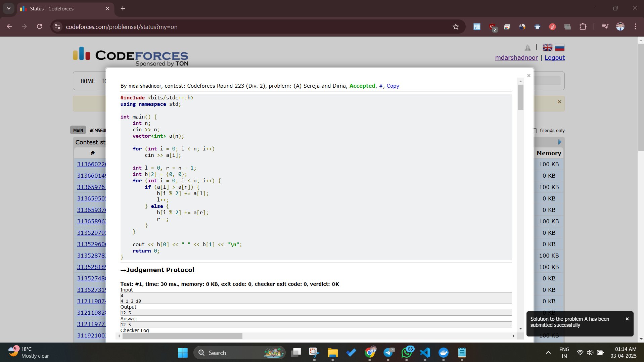644x362 pixels.
Task: Open the tab search dropdown arrow
Action: click(x=9, y=8)
